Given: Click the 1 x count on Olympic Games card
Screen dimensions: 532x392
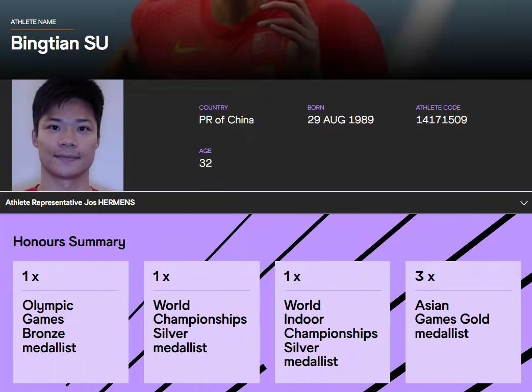Looking at the screenshot, I should pos(31,277).
